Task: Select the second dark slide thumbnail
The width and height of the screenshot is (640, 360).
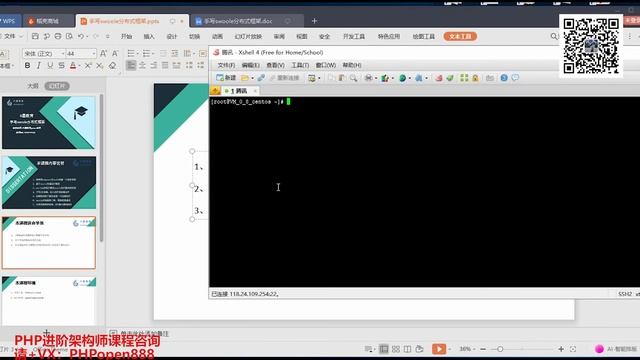Action: (x=49, y=182)
